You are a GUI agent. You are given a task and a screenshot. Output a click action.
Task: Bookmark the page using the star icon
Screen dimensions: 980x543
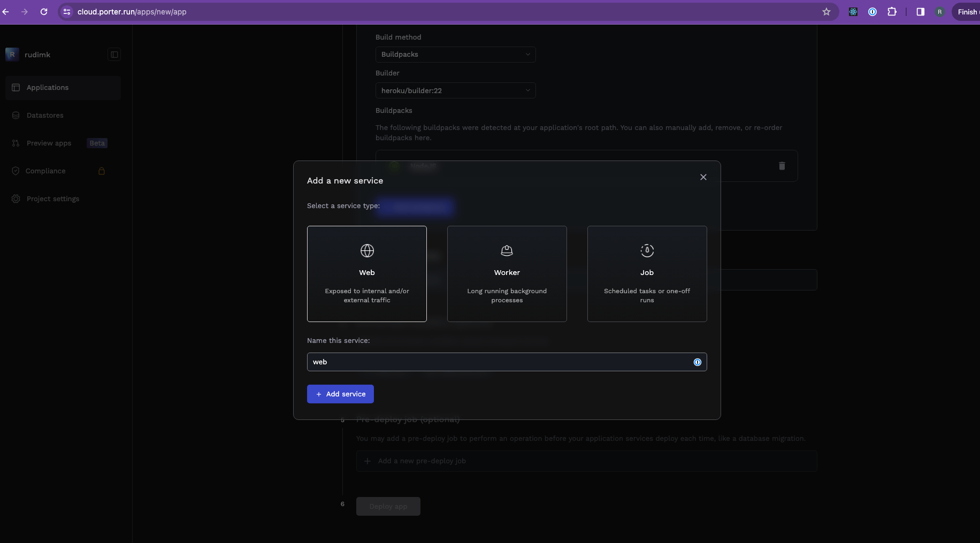[x=827, y=12]
